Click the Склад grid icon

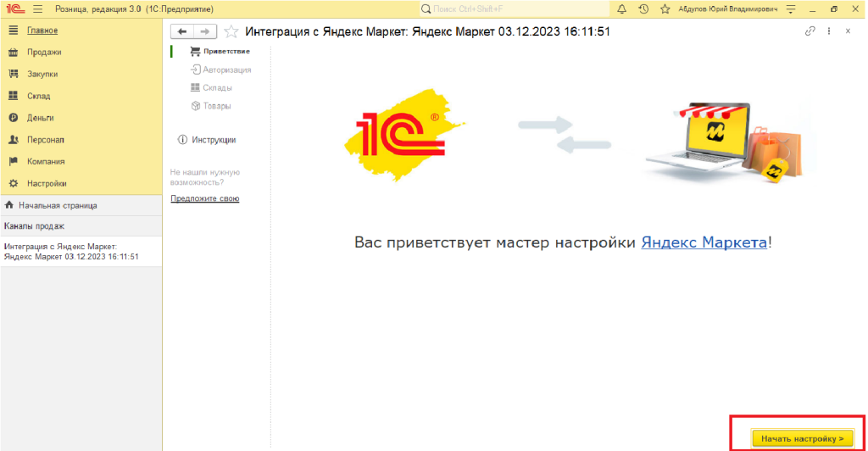click(x=14, y=96)
